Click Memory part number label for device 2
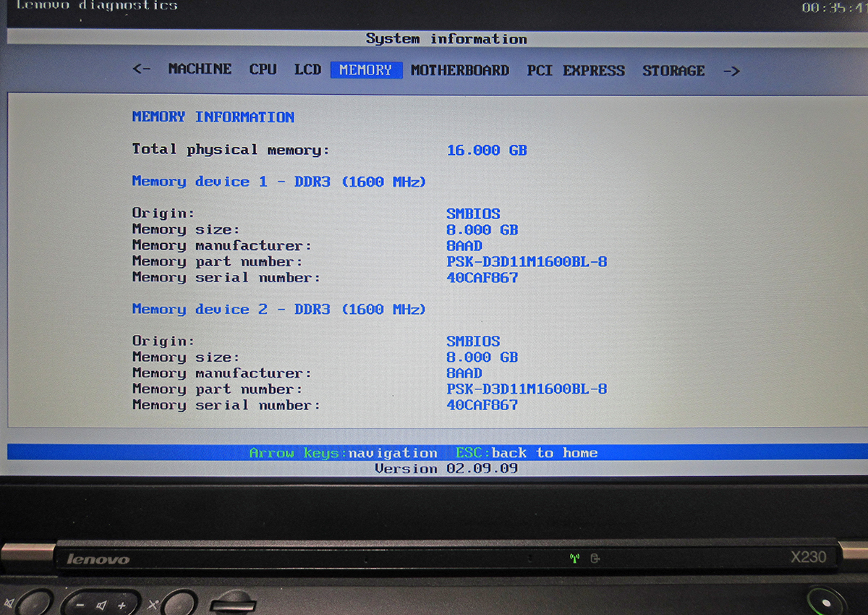 218,389
